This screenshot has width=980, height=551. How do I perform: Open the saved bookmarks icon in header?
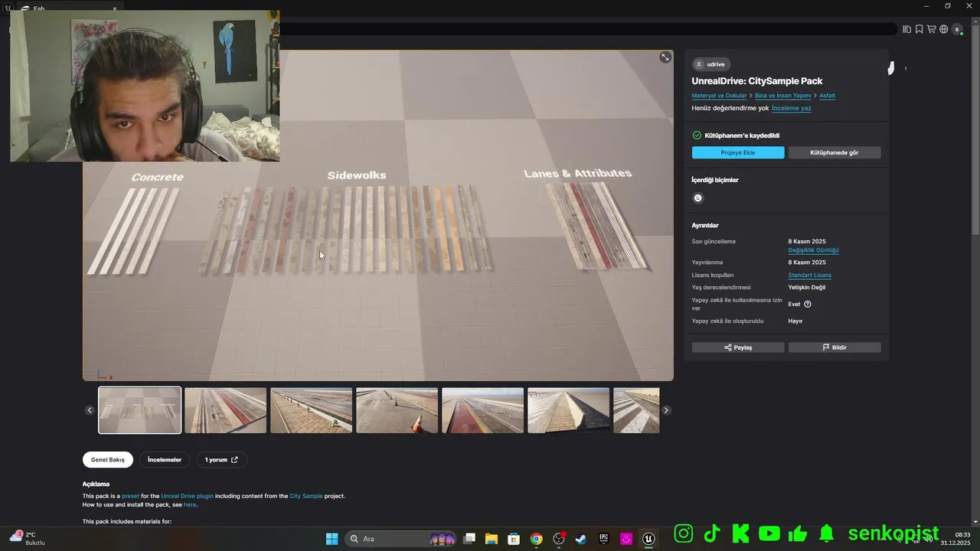pyautogui.click(x=919, y=29)
